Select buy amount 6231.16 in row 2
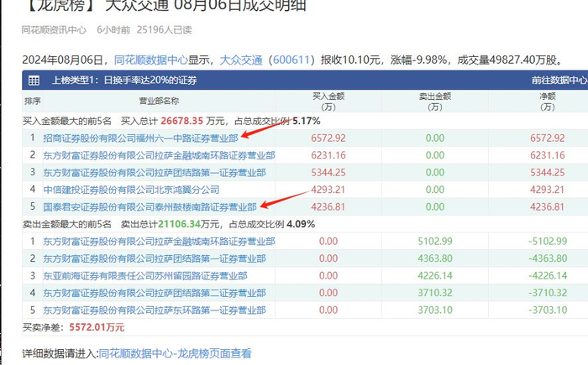Image resolution: width=588 pixels, height=365 pixels. coord(328,155)
